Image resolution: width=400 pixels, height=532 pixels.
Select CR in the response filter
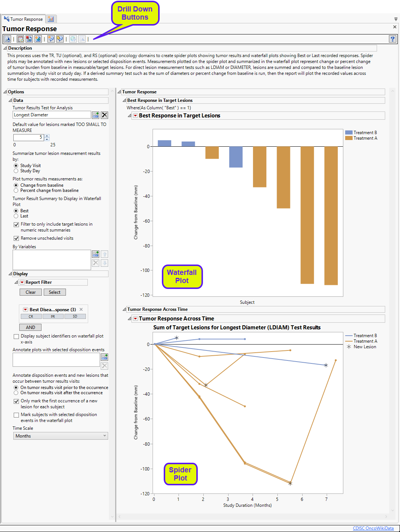pyautogui.click(x=31, y=316)
